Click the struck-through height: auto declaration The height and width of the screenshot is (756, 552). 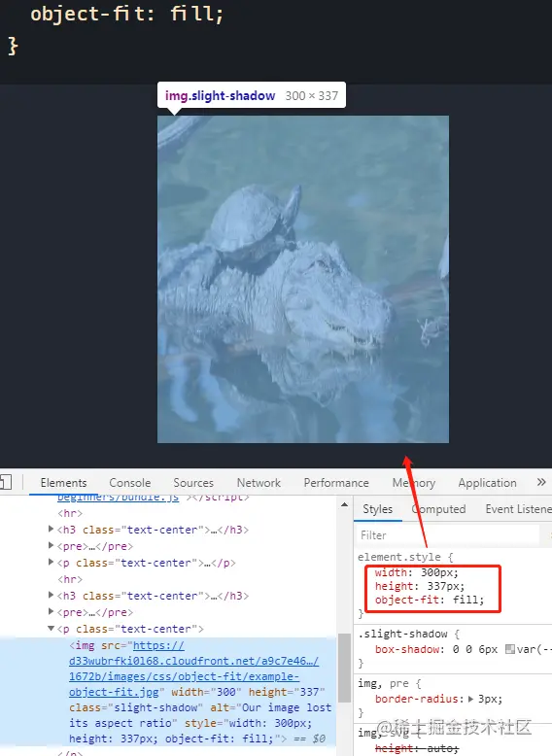(417, 748)
